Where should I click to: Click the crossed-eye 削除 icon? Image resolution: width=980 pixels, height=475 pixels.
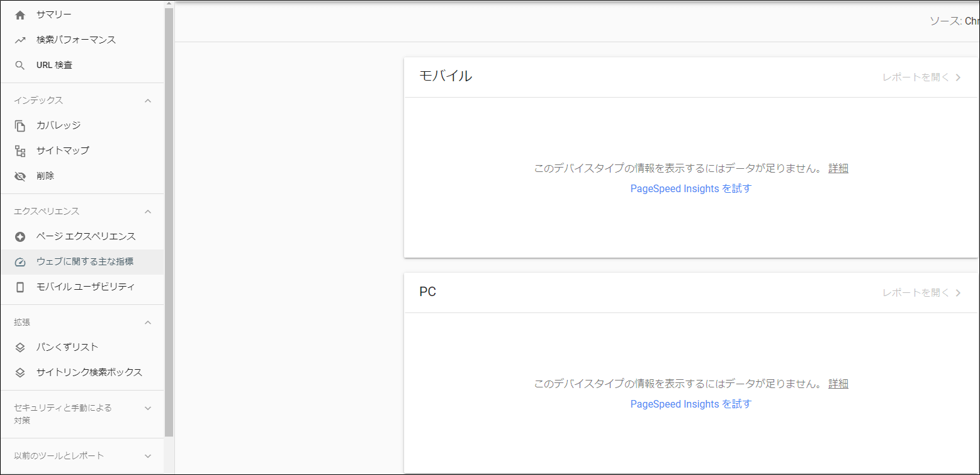click(20, 176)
